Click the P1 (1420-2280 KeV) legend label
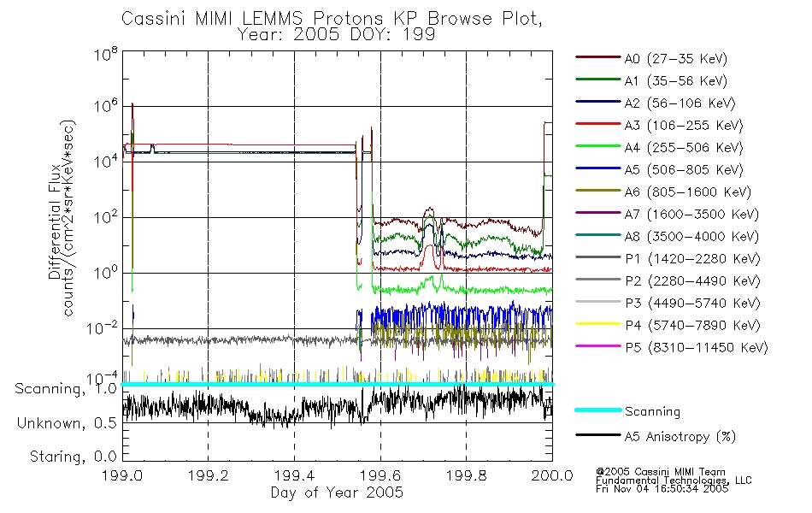The width and height of the screenshot is (812, 513). coord(692,258)
